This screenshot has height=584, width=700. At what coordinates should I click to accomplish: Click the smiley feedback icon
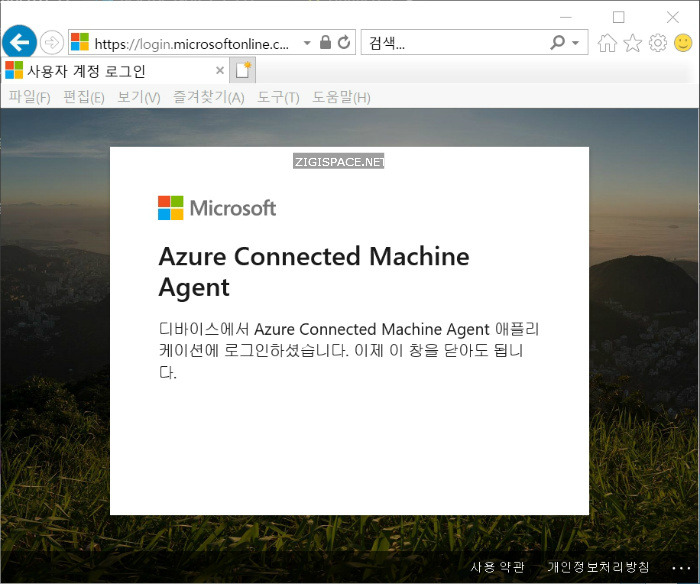pyautogui.click(x=683, y=43)
